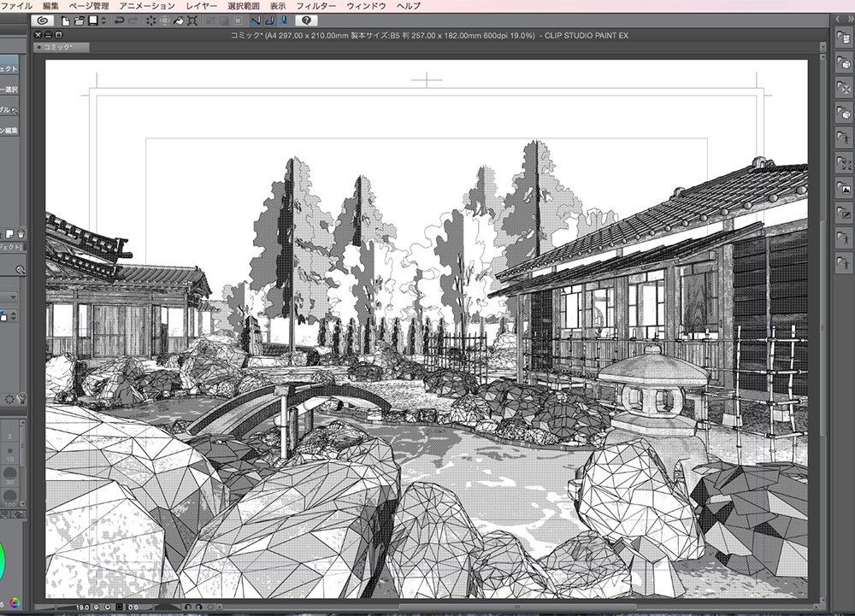Toggle snap to grid in the command bar
The image size is (855, 616).
[284, 23]
